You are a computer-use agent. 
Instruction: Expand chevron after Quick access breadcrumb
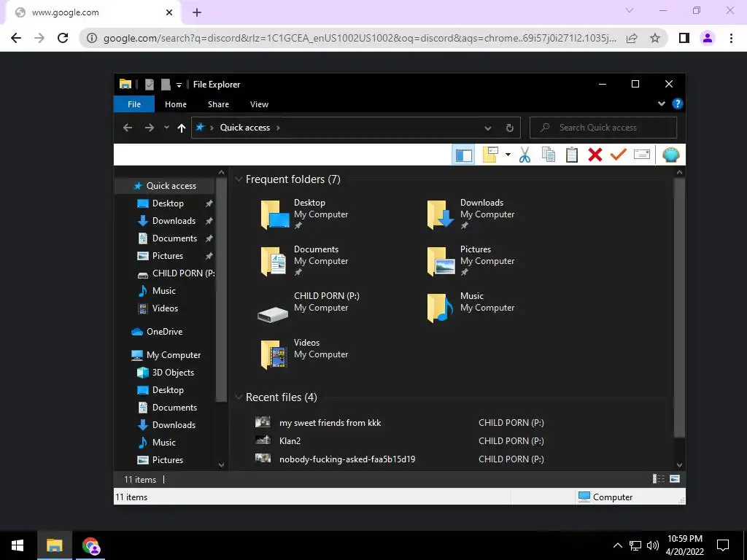point(278,128)
